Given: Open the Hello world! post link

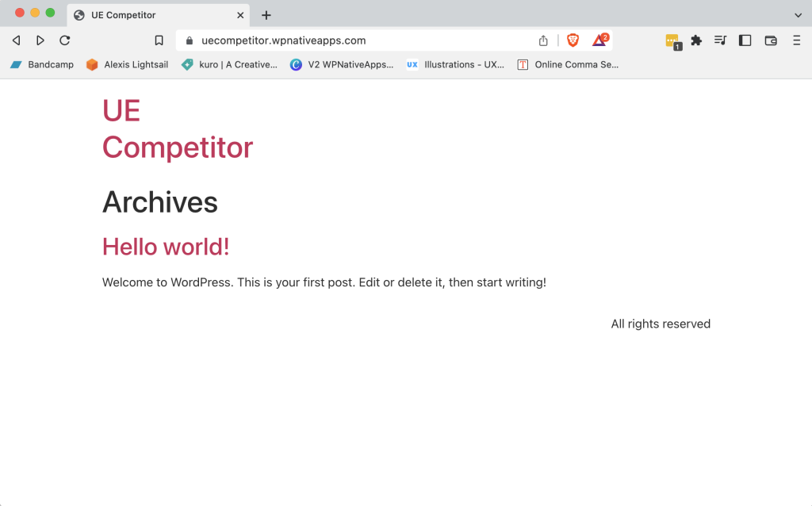Looking at the screenshot, I should pos(166,247).
